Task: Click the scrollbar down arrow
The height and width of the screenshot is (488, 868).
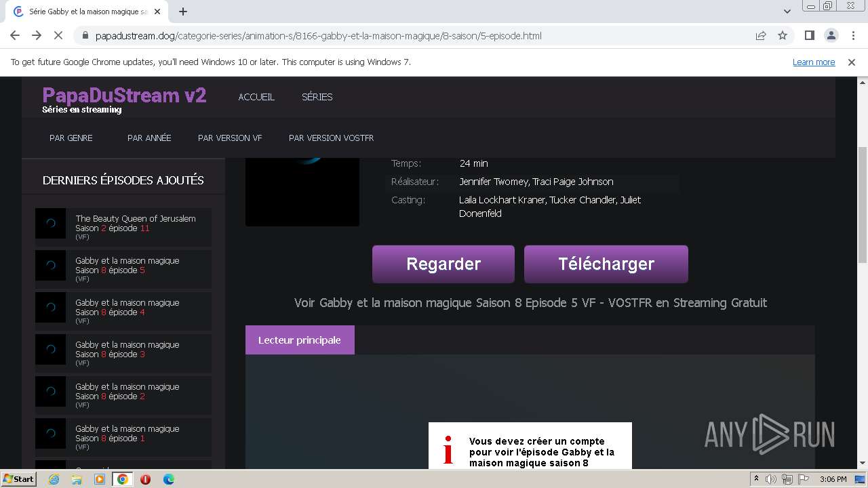Action: 862,463
